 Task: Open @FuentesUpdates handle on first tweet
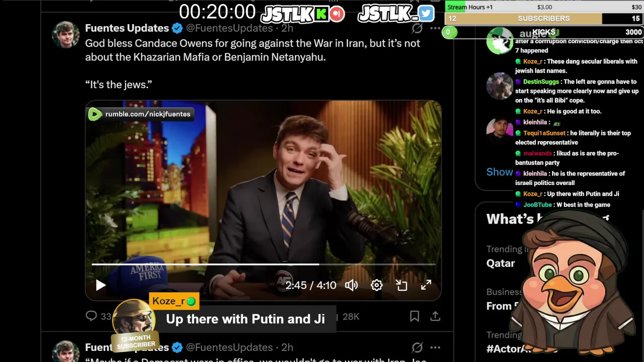[229, 28]
